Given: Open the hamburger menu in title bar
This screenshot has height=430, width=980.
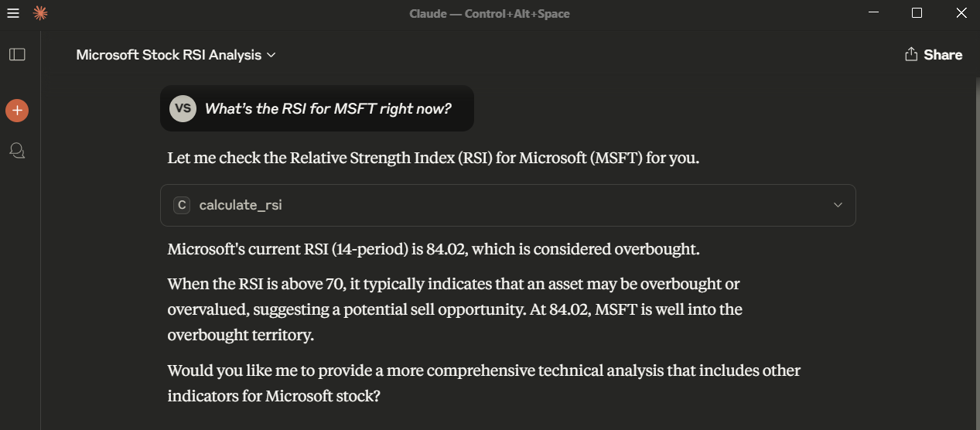Looking at the screenshot, I should [x=13, y=13].
